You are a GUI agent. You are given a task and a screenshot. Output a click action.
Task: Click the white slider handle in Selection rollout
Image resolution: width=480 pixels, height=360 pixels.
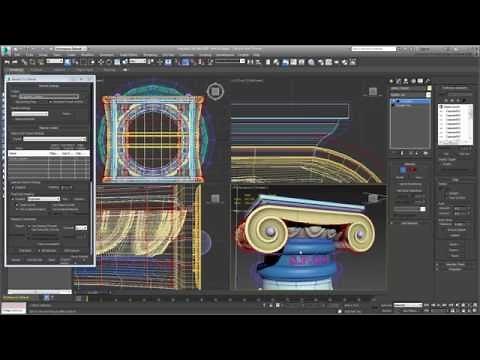(423, 209)
